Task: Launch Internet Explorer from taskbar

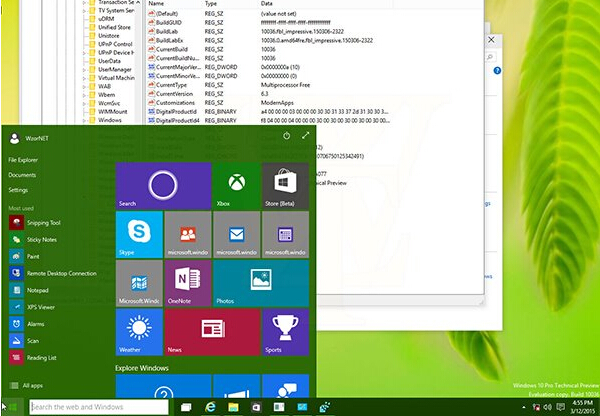Action: point(210,407)
